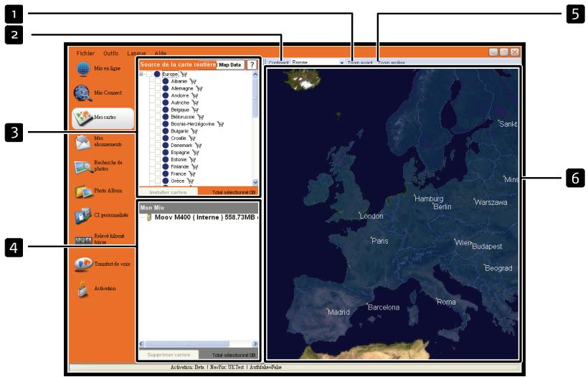Open the Fichier menu

85,53
